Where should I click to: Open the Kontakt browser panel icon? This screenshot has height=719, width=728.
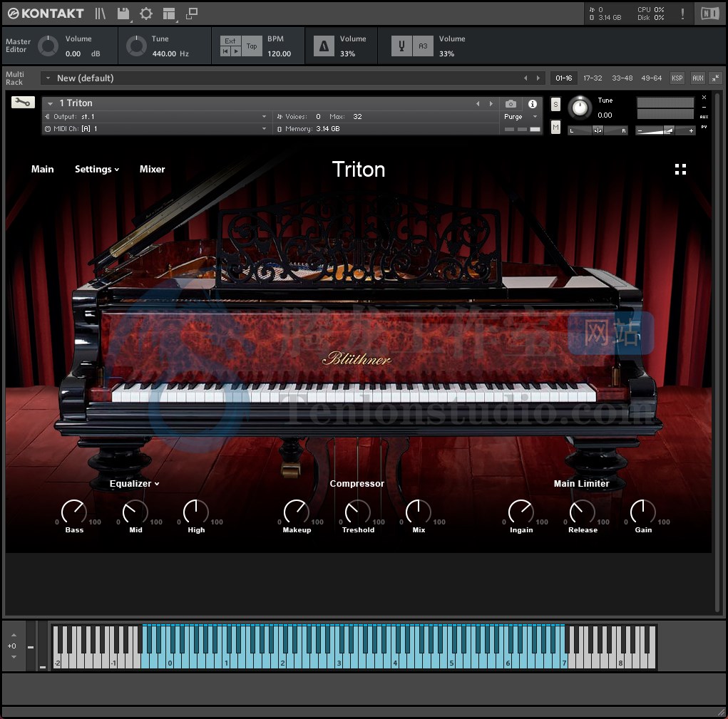[101, 14]
